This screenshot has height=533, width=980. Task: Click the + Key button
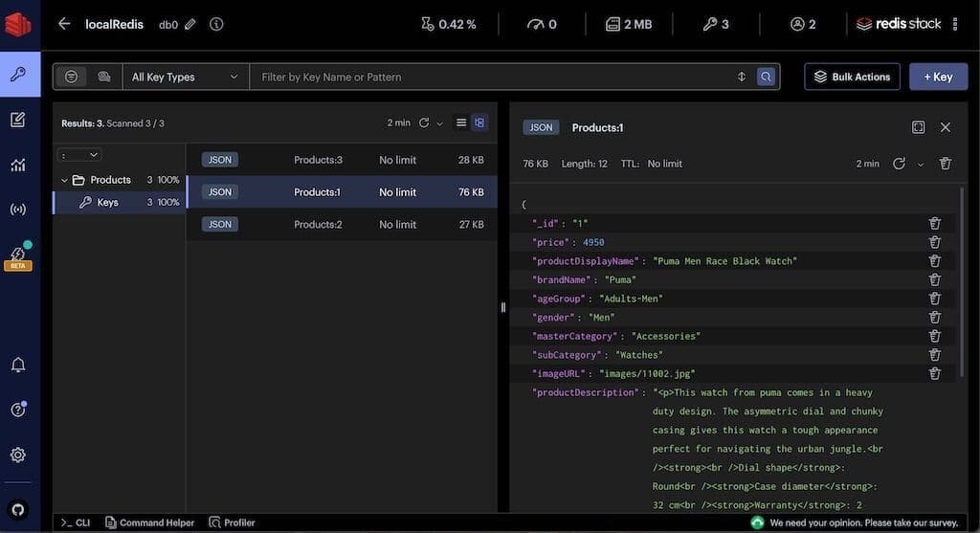(x=938, y=77)
